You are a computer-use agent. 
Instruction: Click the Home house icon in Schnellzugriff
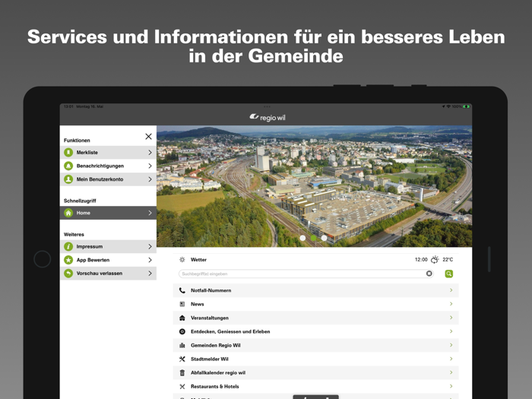point(68,213)
